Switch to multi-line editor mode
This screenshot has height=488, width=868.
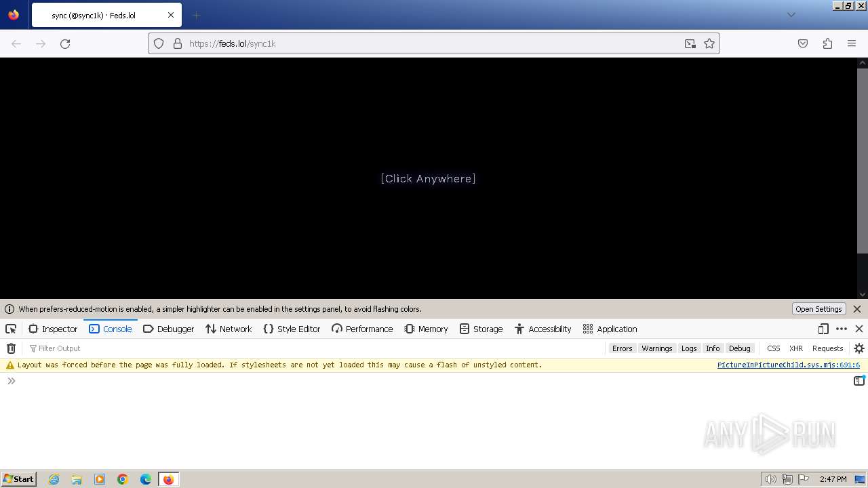coord(859,381)
